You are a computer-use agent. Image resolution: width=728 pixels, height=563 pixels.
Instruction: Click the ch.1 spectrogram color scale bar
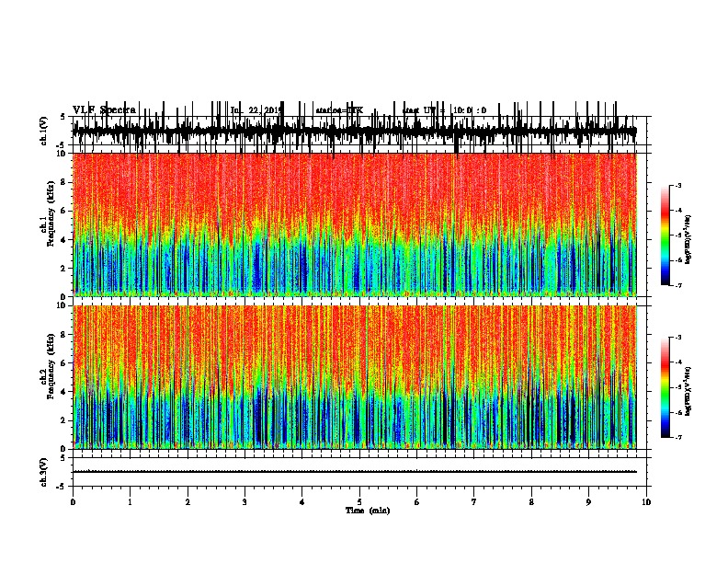coord(665,236)
